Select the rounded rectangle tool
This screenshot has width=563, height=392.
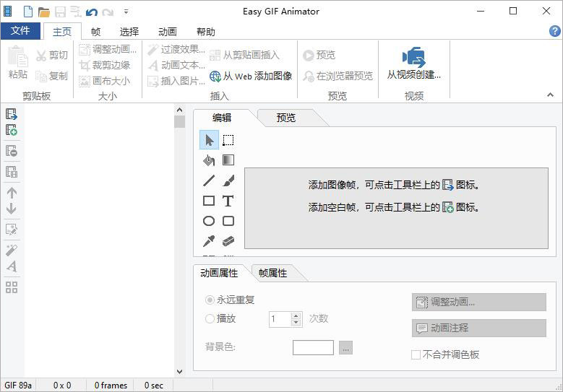click(228, 221)
